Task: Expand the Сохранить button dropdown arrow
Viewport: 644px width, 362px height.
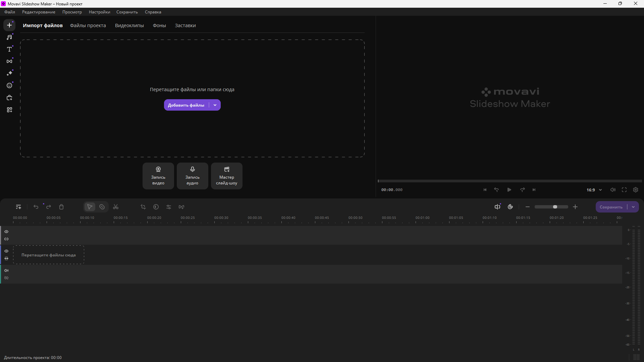Action: [x=633, y=207]
